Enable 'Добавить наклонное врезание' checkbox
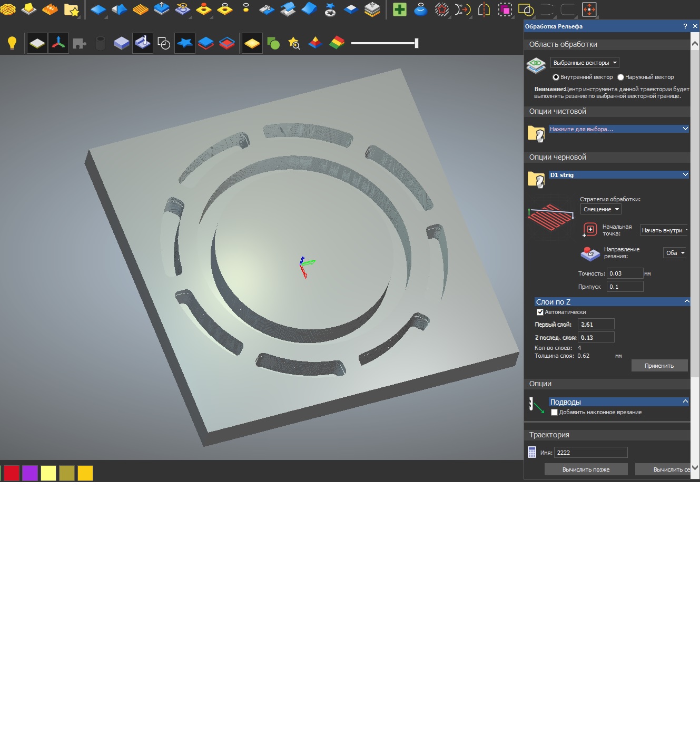700x744 pixels. click(x=554, y=412)
